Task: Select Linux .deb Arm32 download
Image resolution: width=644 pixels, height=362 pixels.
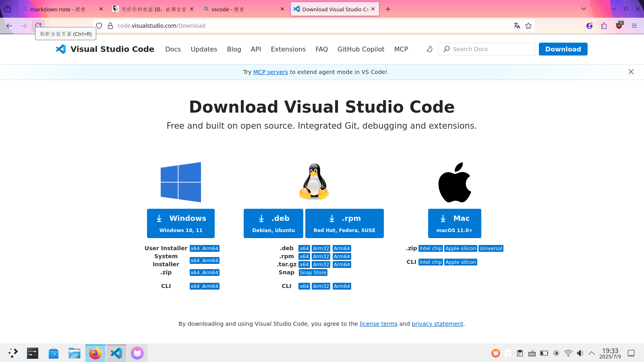Action: (321, 249)
